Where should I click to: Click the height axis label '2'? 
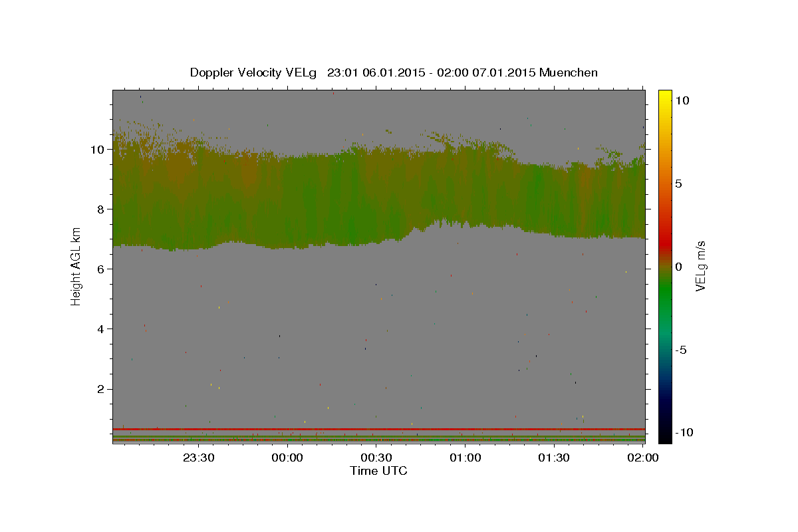102,388
